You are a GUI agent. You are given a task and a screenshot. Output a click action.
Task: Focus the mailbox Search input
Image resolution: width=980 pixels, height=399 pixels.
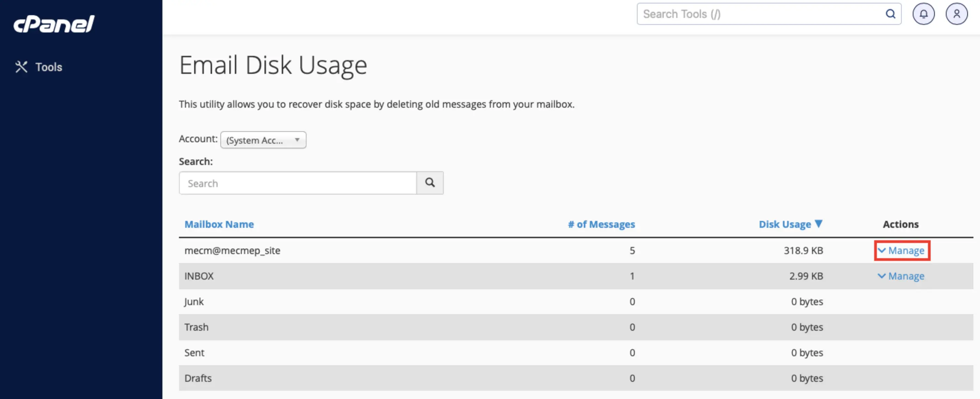point(298,183)
